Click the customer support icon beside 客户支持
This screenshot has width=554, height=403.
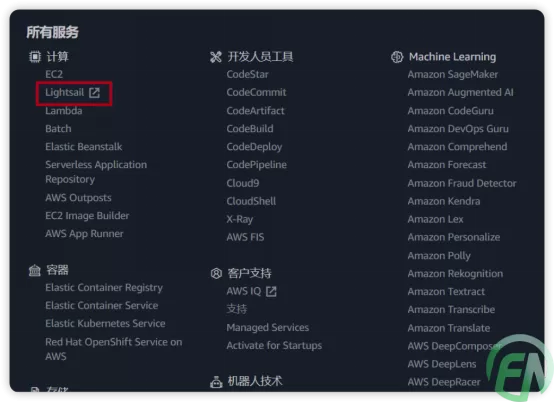coord(216,273)
